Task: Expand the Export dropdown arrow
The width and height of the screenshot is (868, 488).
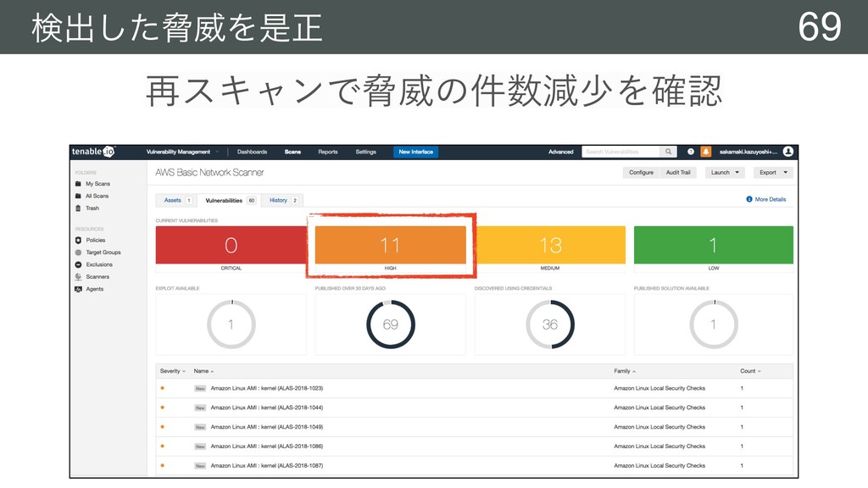Action: pyautogui.click(x=785, y=173)
